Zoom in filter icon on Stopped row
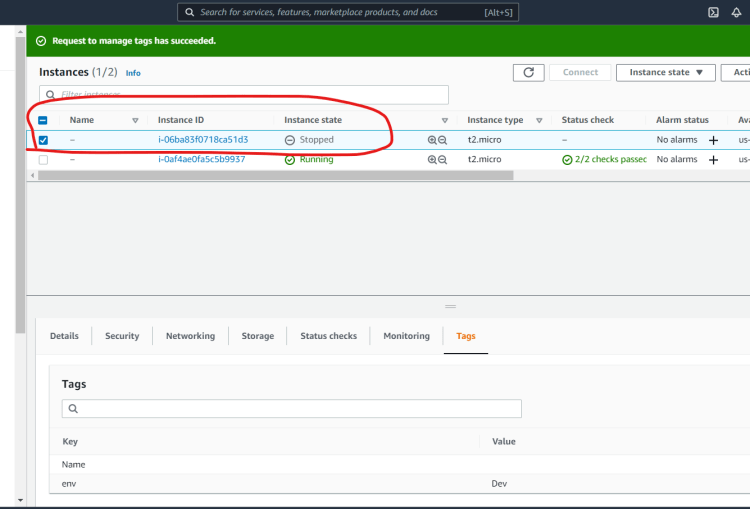This screenshot has height=509, width=750. [x=432, y=140]
